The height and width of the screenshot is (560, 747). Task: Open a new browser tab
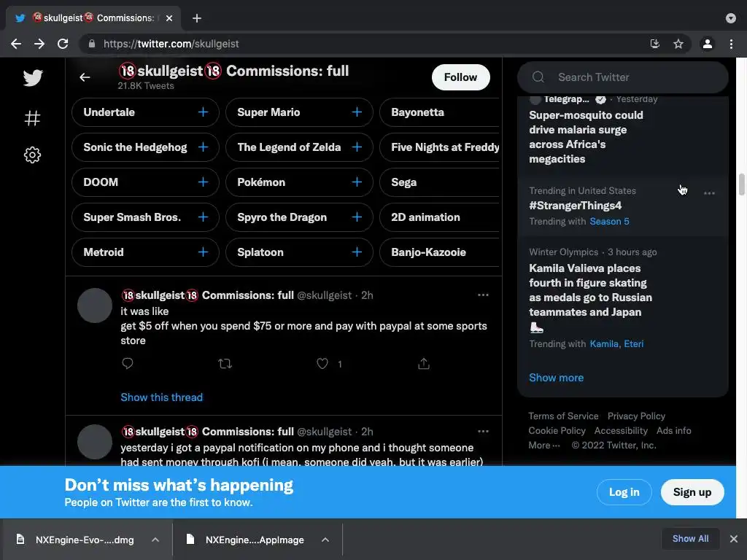tap(197, 18)
